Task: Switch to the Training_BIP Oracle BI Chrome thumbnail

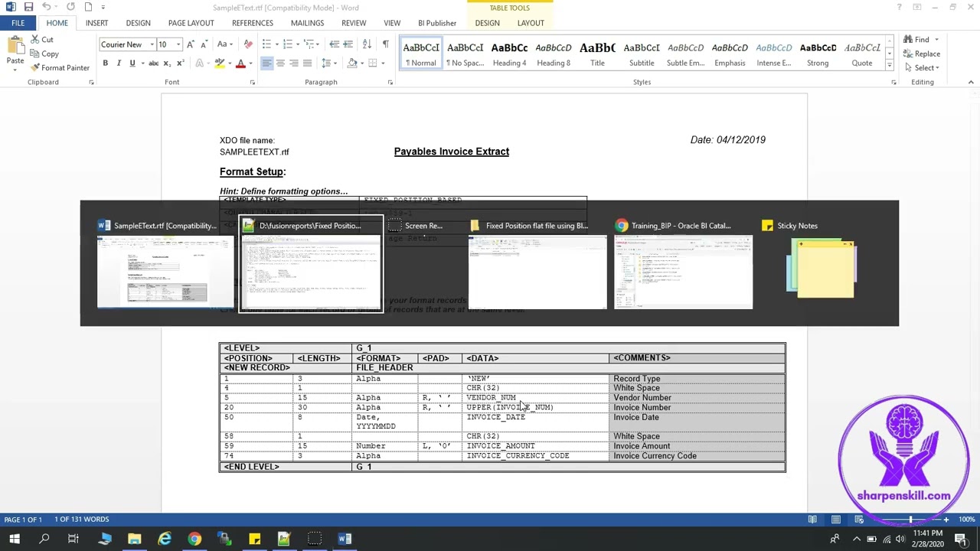Action: point(684,264)
